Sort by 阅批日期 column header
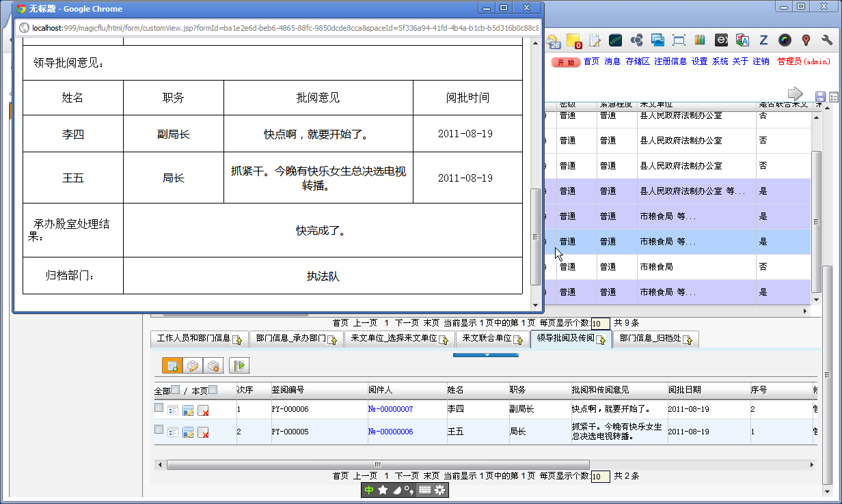842x504 pixels. [684, 390]
